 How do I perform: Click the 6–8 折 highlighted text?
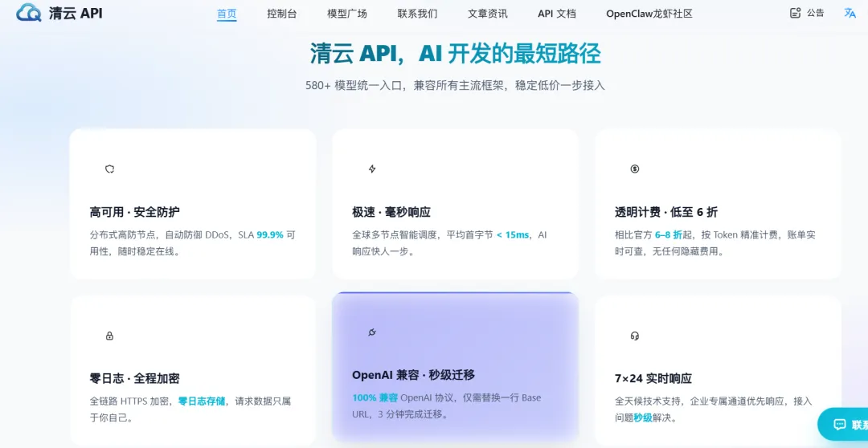pyautogui.click(x=669, y=234)
